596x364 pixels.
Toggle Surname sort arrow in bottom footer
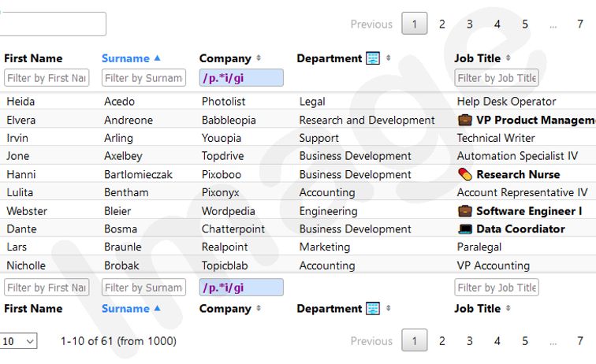point(157,309)
